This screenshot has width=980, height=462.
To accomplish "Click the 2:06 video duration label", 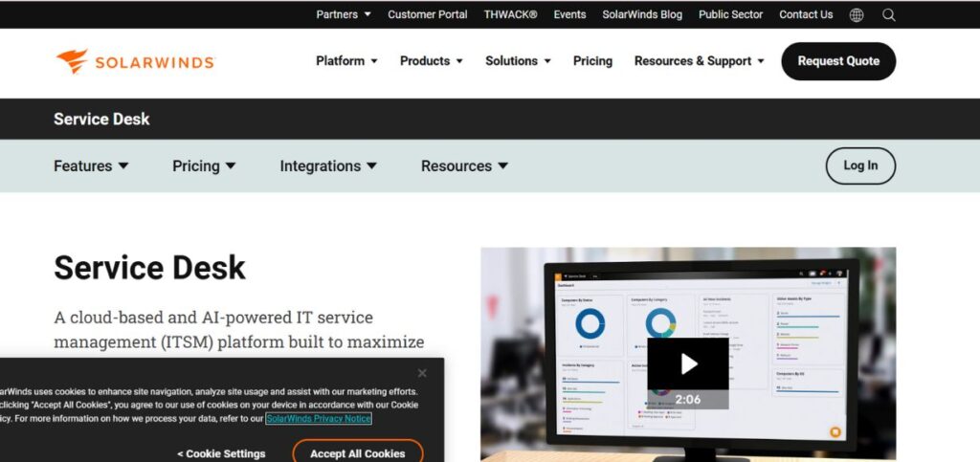I will pyautogui.click(x=687, y=400).
